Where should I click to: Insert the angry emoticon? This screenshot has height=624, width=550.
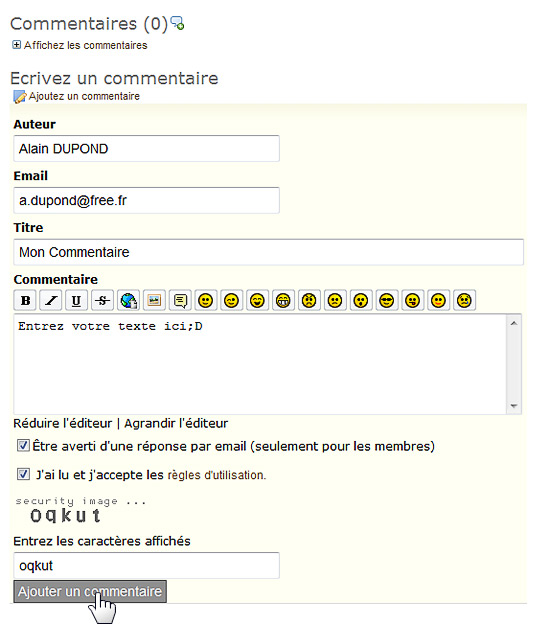pos(309,300)
